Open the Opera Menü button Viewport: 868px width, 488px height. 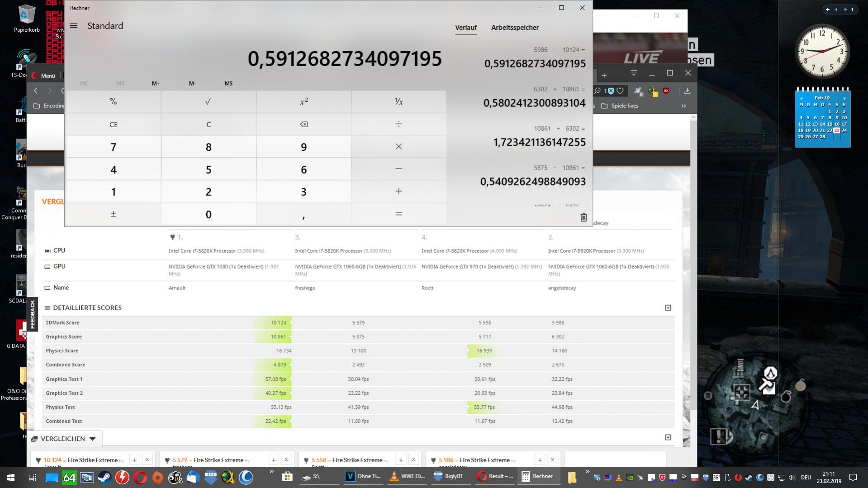click(x=43, y=76)
